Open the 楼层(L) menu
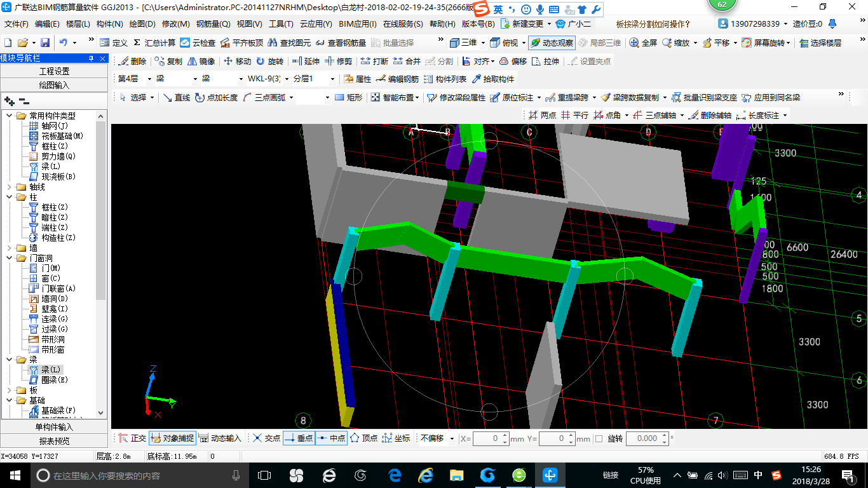Image resolution: width=868 pixels, height=488 pixels. coord(78,24)
